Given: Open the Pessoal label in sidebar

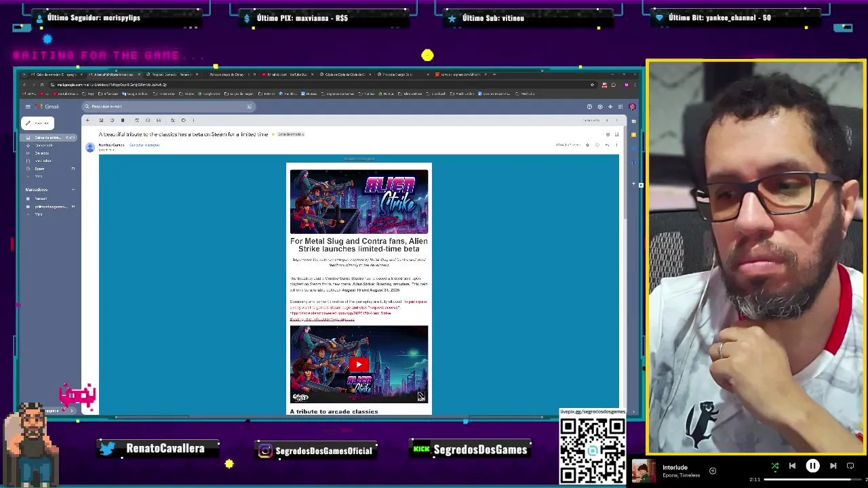Looking at the screenshot, I should tap(41, 199).
